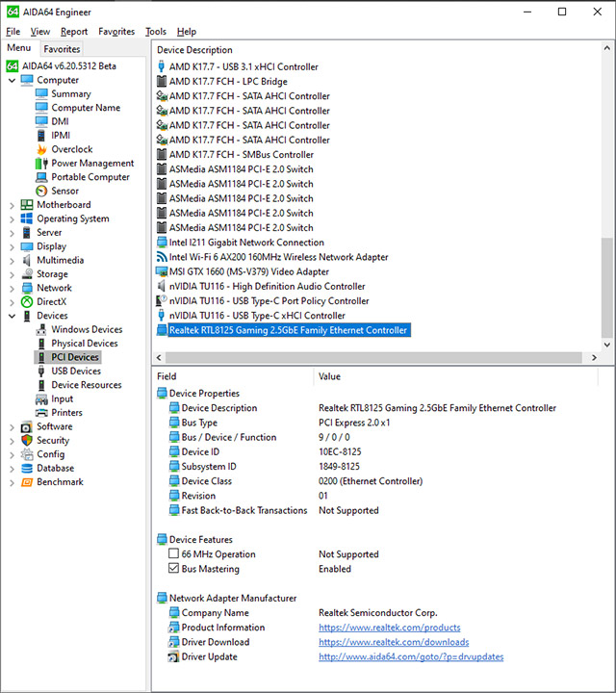Expand the Software tree node
The width and height of the screenshot is (616, 693).
12,427
